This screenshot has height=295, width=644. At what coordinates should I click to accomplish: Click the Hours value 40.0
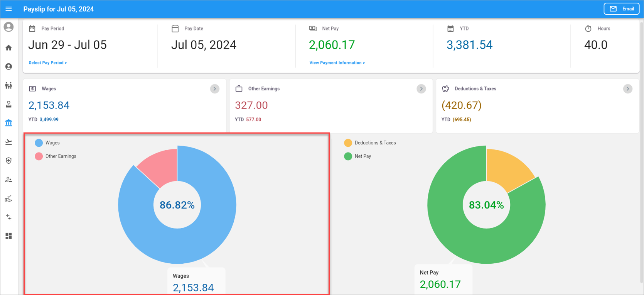[596, 45]
